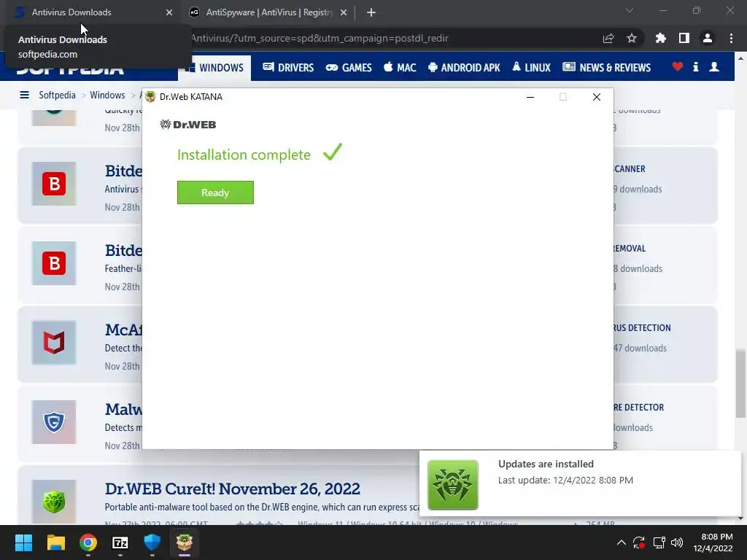Image resolution: width=747 pixels, height=560 pixels.
Task: Click the first Bitdefender product icon
Action: [x=54, y=184]
